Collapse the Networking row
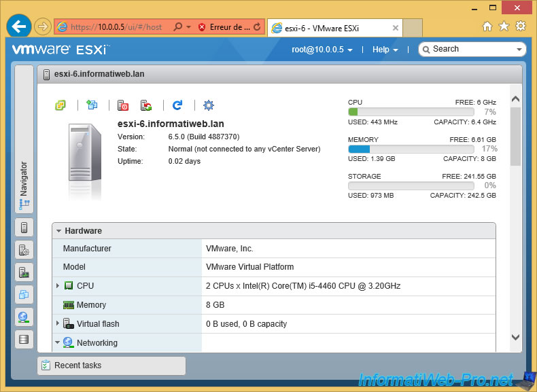The width and height of the screenshot is (537, 392). [58, 342]
